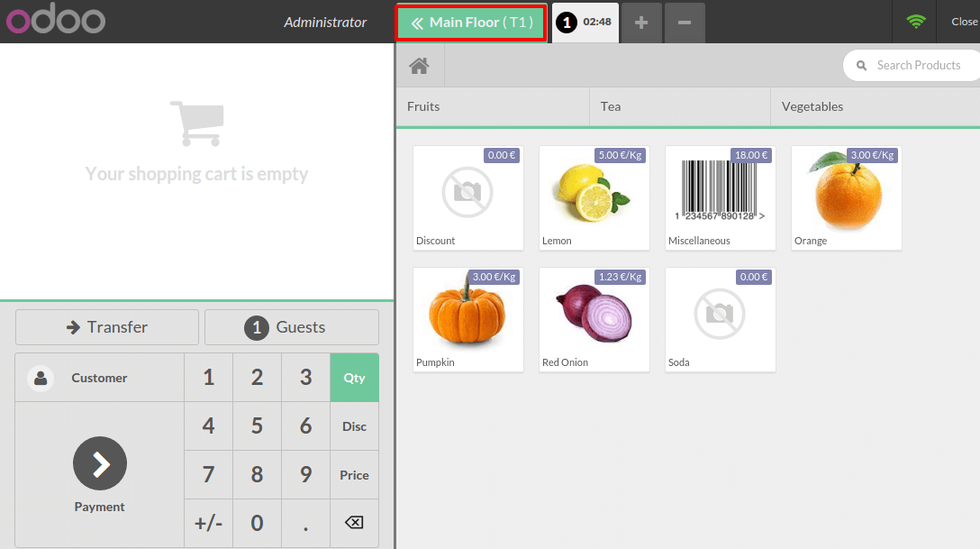Add Pumpkin to the order
This screenshot has width=980, height=549.
pyautogui.click(x=468, y=320)
